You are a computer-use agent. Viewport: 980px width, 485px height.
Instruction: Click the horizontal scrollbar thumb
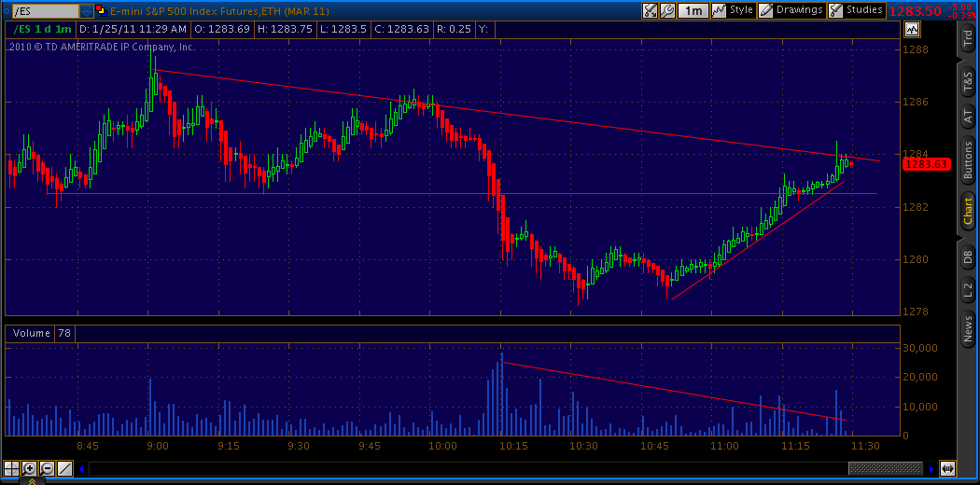click(885, 468)
